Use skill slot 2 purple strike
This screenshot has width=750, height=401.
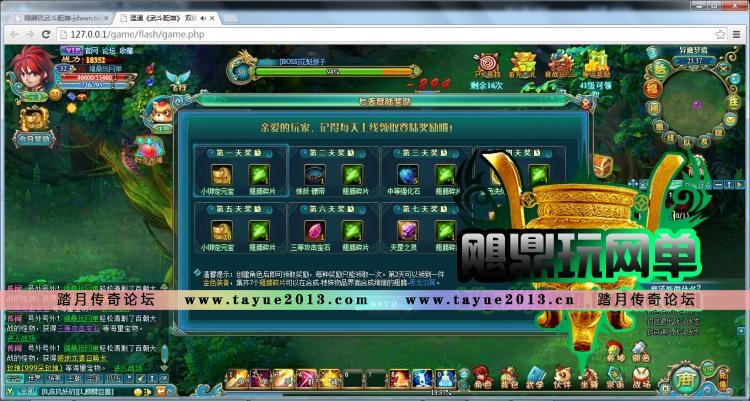click(x=260, y=378)
